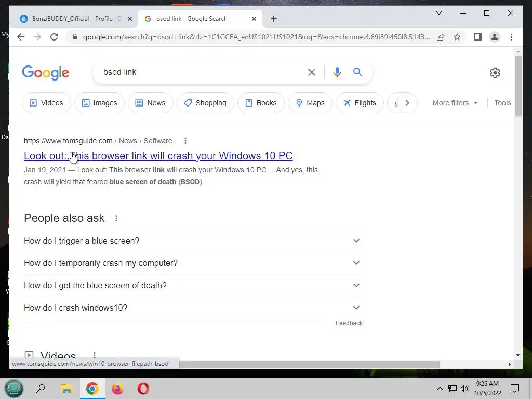The height and width of the screenshot is (399, 532).
Task: Filter results by Shopping
Action: 205,103
